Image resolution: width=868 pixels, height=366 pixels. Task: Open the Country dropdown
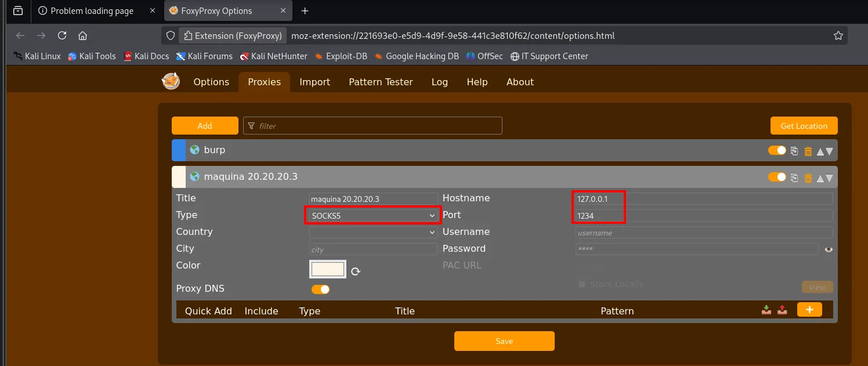(x=373, y=232)
